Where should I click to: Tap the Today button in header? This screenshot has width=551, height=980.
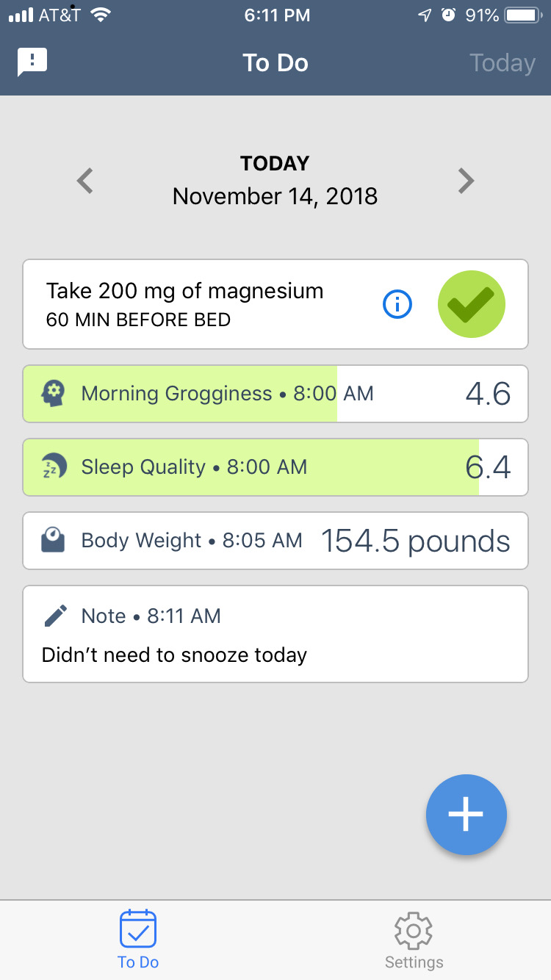503,63
